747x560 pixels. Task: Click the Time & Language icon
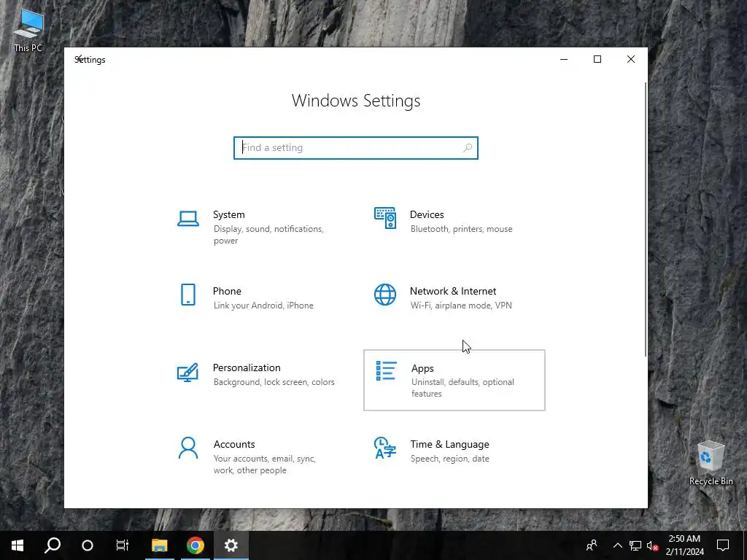coord(385,448)
